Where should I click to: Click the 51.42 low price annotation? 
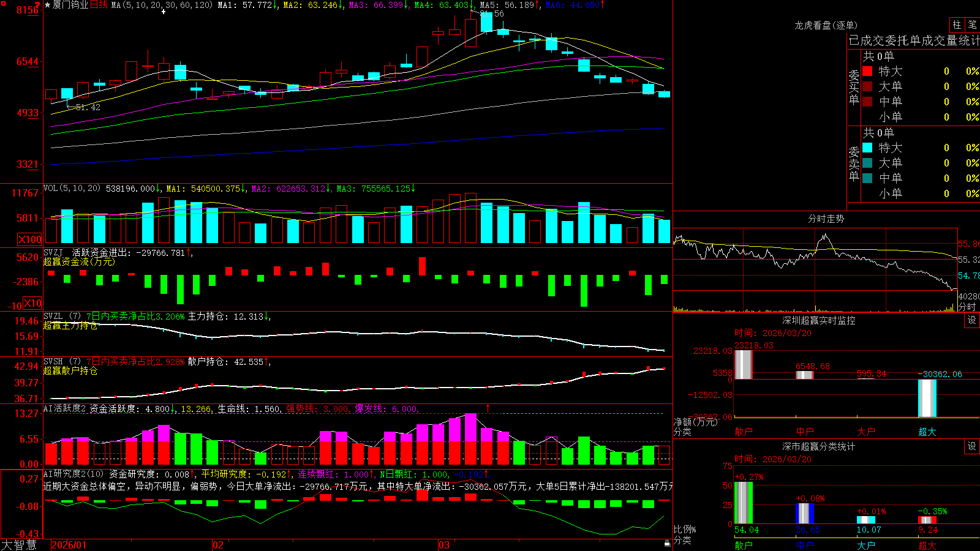88,107
